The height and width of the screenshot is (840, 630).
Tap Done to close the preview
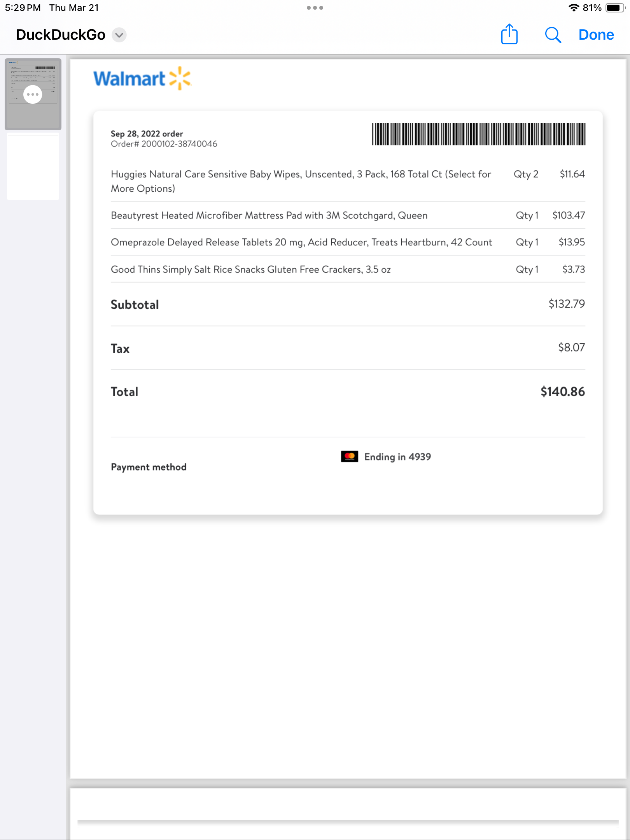[596, 35]
